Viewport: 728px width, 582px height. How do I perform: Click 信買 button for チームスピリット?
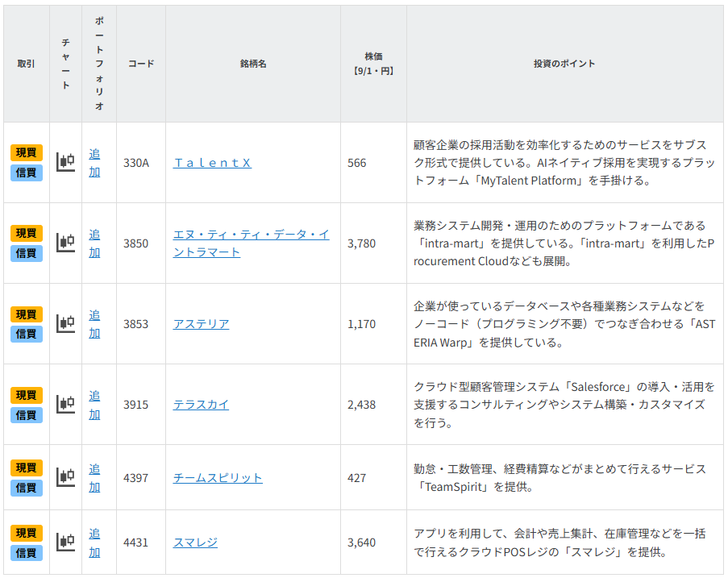pyautogui.click(x=27, y=488)
